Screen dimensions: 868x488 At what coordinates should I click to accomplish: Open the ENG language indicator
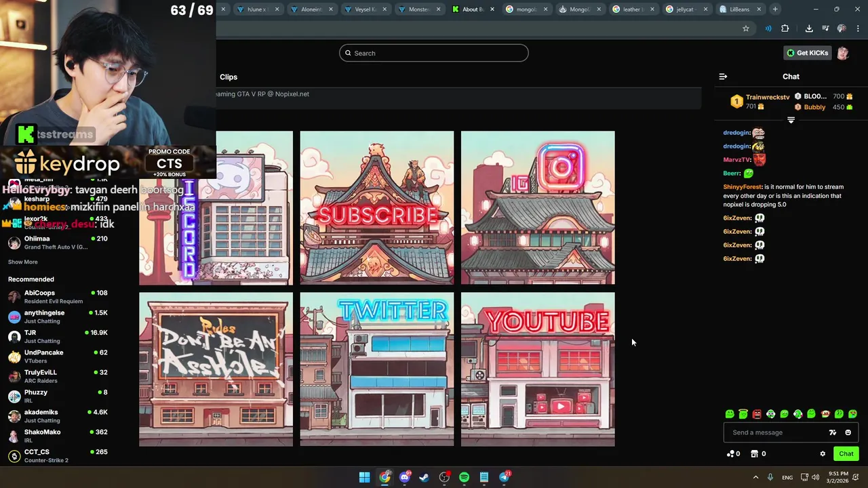tap(787, 477)
